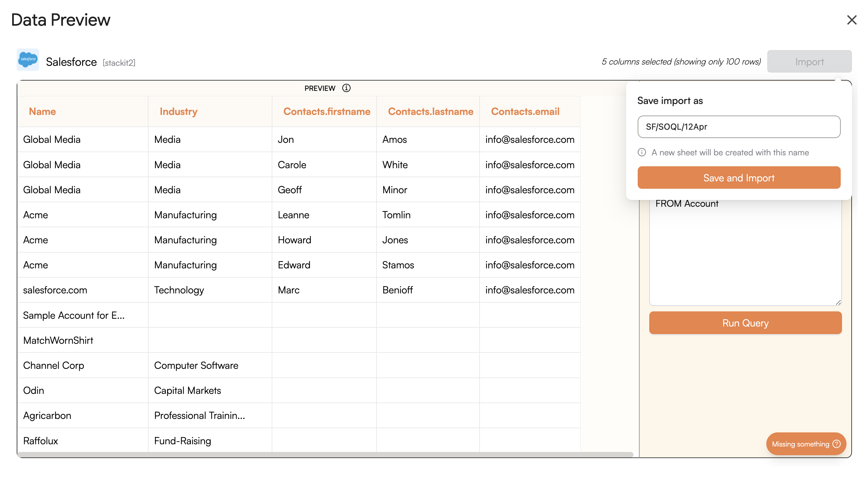Select the Contacts.lastname column header

click(x=430, y=111)
